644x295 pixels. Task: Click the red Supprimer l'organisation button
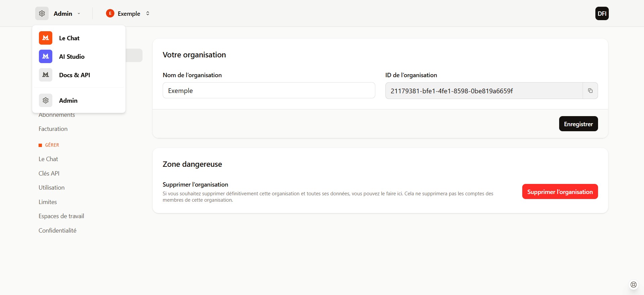tap(560, 192)
